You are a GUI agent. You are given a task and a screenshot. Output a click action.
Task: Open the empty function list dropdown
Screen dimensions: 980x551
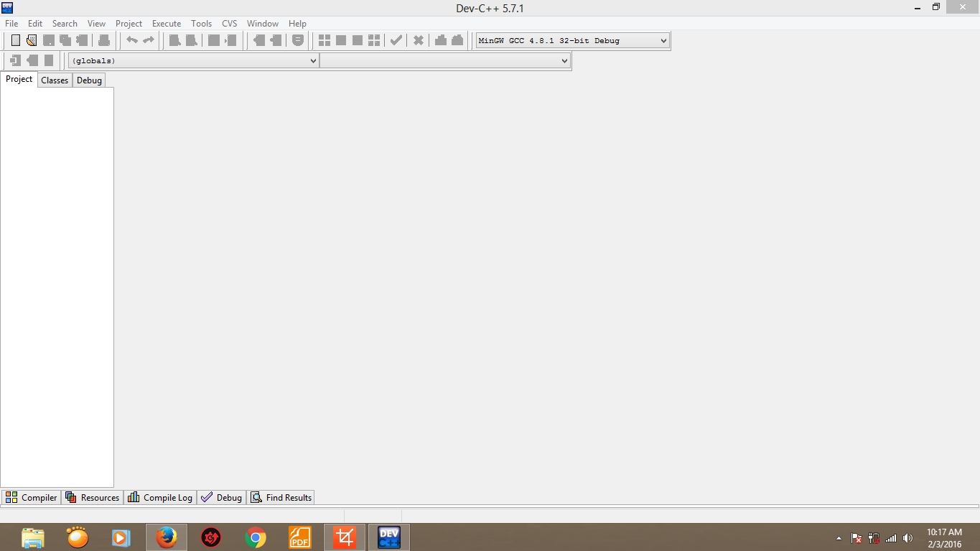click(445, 61)
